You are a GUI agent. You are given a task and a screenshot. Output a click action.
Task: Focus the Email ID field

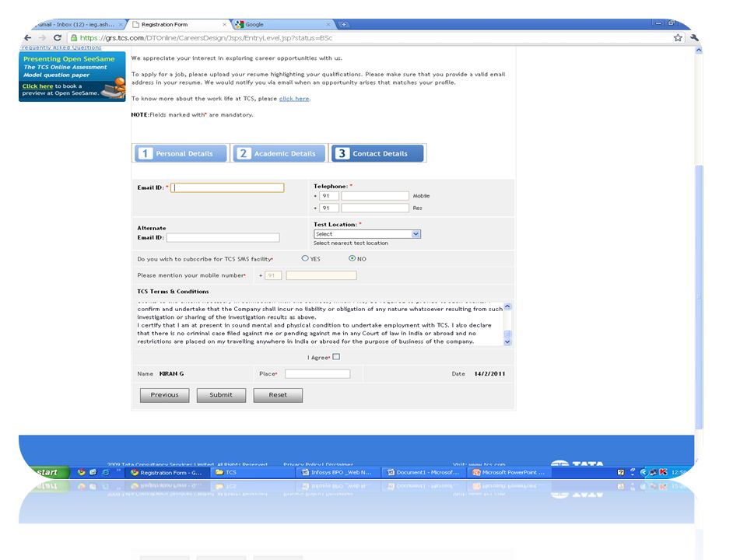click(227, 187)
